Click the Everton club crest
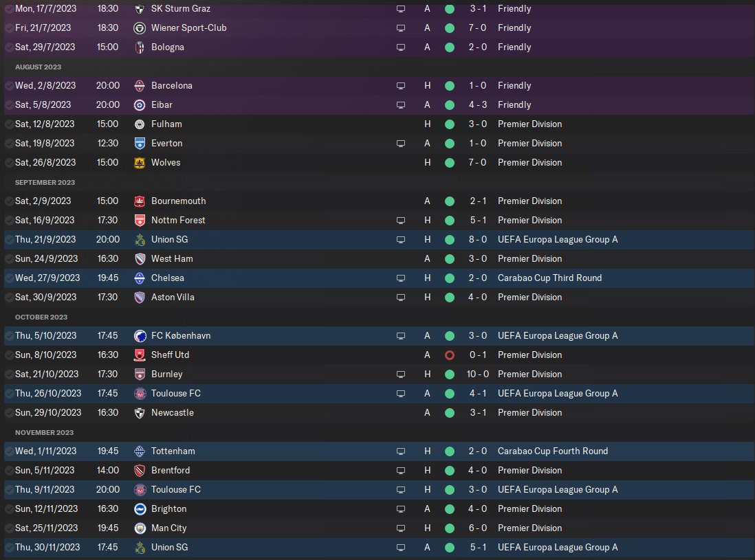Image resolution: width=755 pixels, height=560 pixels. pos(140,144)
